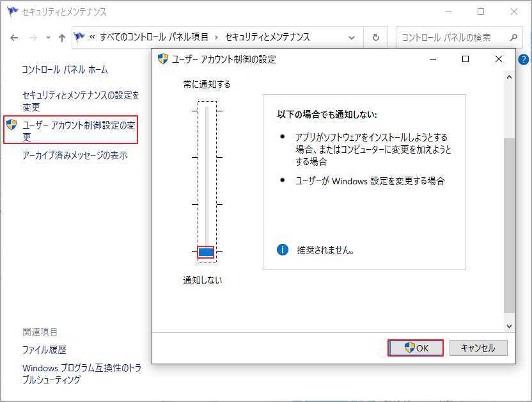The image size is (532, 402).
Task: Open アーカイブ済みメッセージの表示 link
Action: coord(75,155)
